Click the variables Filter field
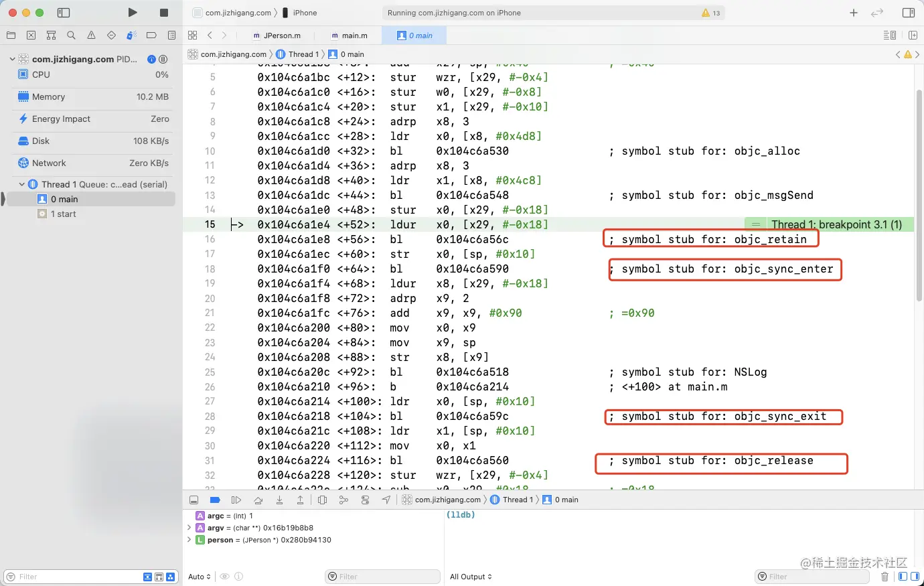This screenshot has height=586, width=924. (x=383, y=577)
